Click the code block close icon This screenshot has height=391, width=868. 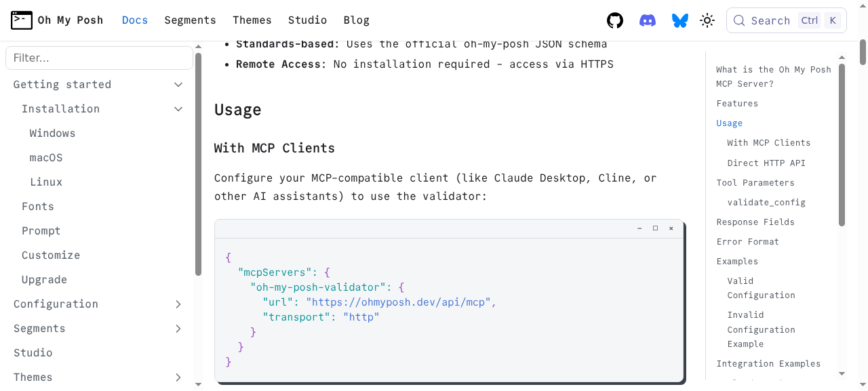671,228
